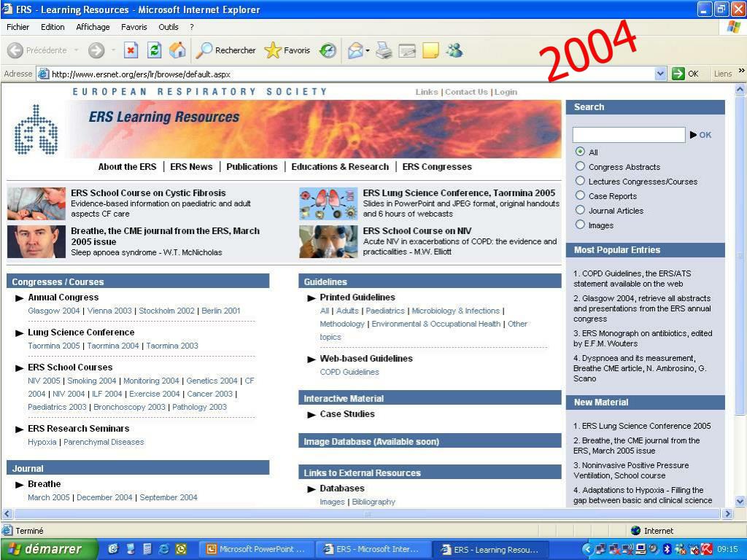Screen dimensions: 747x560
Task: Open the Outils menu
Action: coord(169,27)
